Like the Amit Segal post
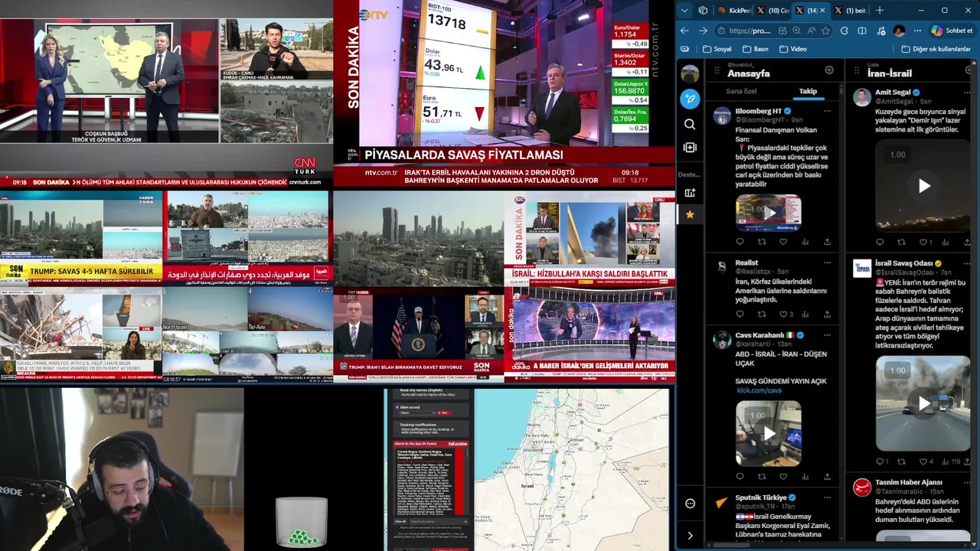Image resolution: width=980 pixels, height=551 pixels. point(925,242)
